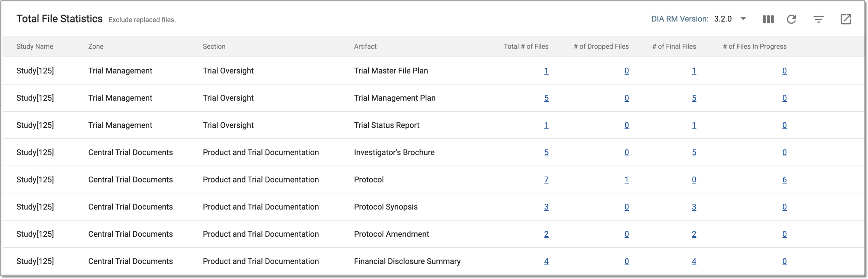Open in-progress files link 6 for Protocol
The height and width of the screenshot is (279, 868).
[x=784, y=180]
